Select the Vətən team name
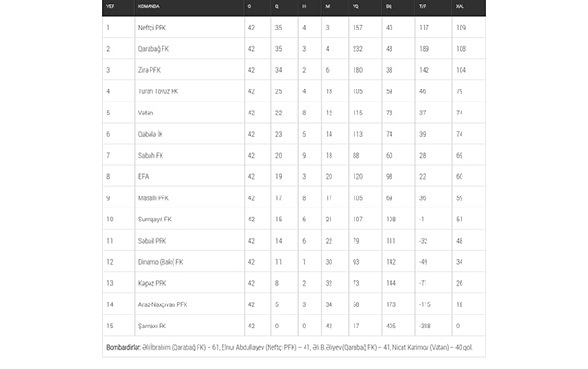Screen dimensions: 588x369 (x=146, y=113)
